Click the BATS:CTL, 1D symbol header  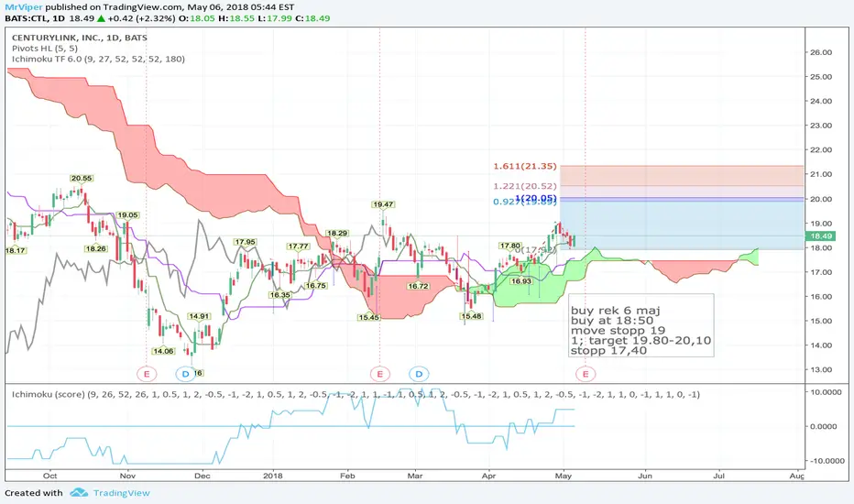35,18
